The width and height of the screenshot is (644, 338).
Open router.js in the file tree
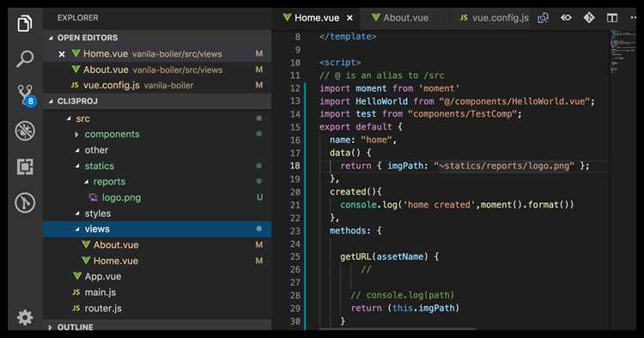(157, 309)
